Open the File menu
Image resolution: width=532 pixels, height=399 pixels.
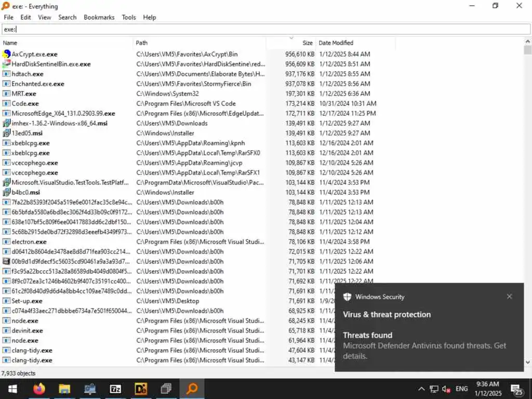[8, 17]
